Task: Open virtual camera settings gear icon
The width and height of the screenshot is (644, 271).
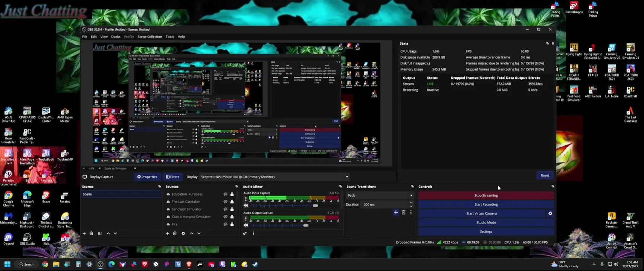Action: (550, 213)
